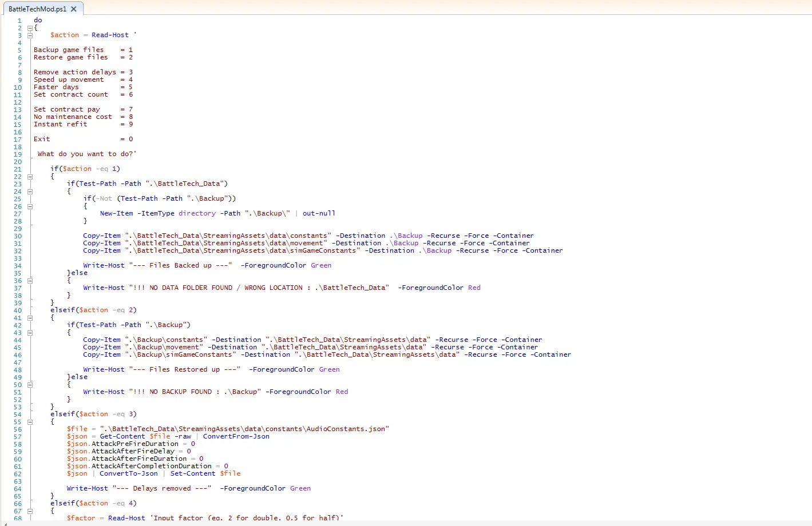The width and height of the screenshot is (812, 526).
Task: Click '--- Files Backed up ---' string
Action: tap(180, 265)
